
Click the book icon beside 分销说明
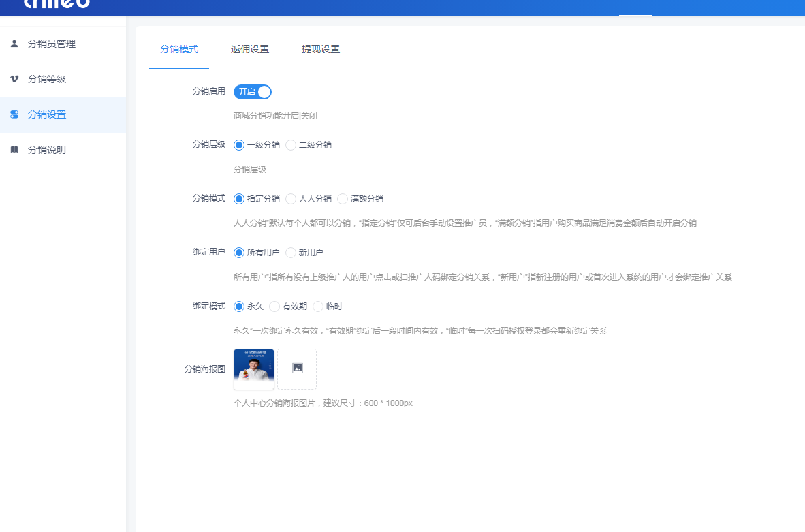pos(14,150)
